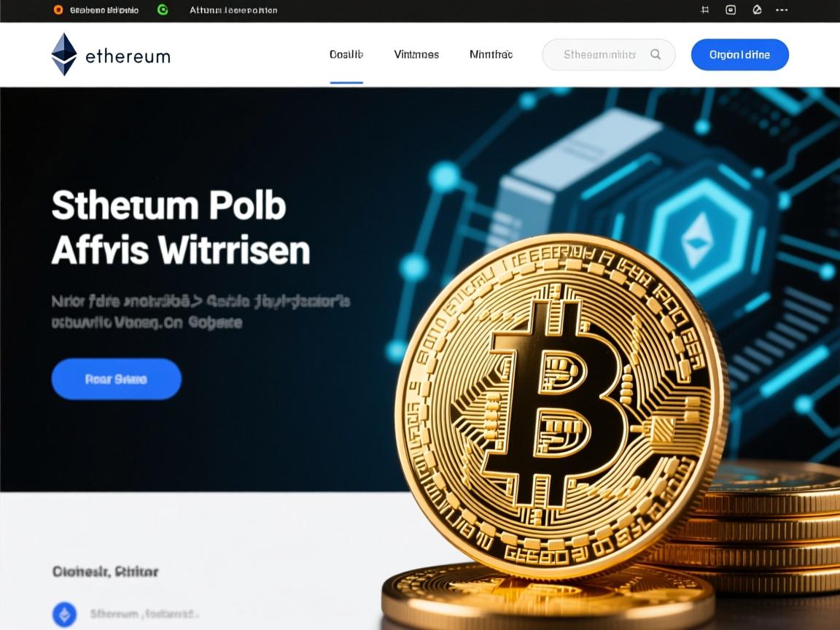Viewport: 840px width, 630px height.
Task: Click the rounded square icon in top bar
Action: point(730,9)
